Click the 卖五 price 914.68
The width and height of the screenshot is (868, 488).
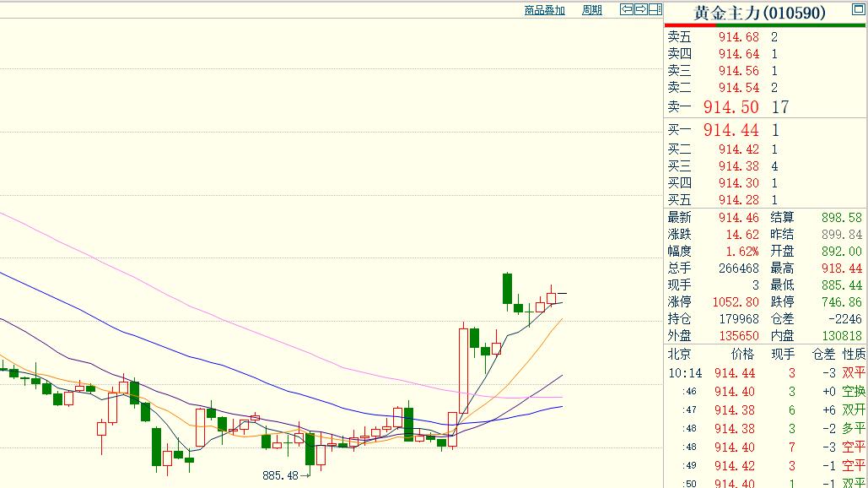(x=738, y=37)
